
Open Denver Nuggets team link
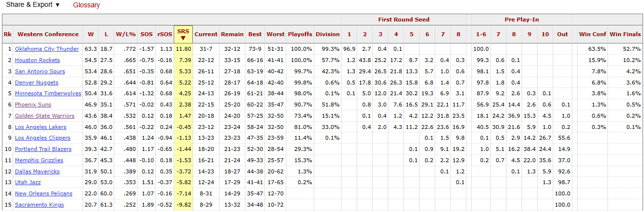click(x=37, y=83)
